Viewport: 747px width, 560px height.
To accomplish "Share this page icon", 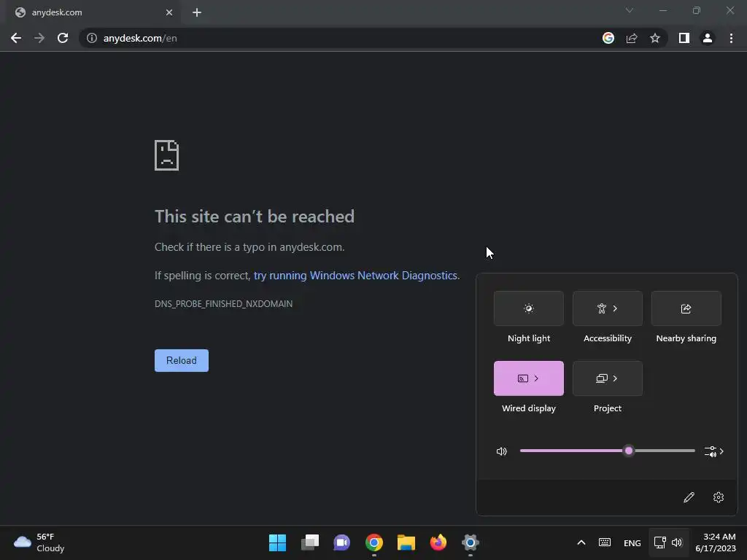I will [632, 38].
